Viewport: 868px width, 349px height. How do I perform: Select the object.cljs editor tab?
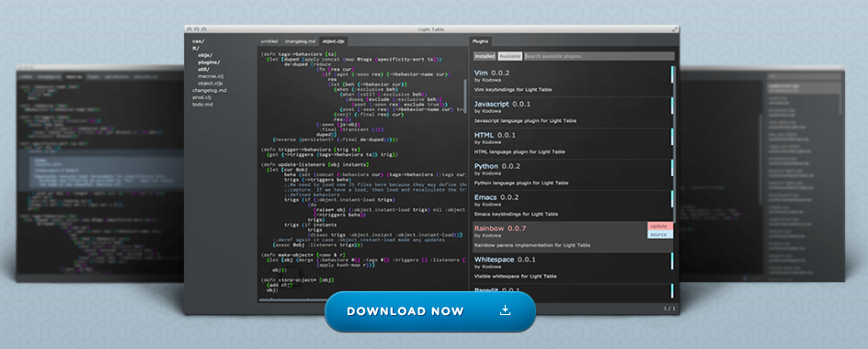[x=333, y=41]
